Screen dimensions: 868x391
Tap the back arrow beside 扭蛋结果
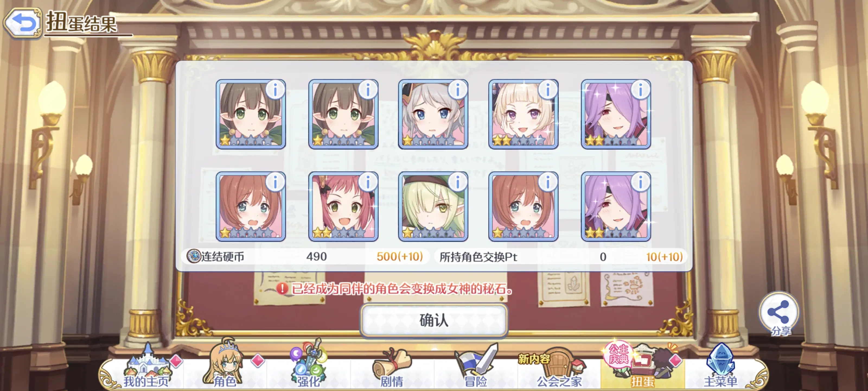coord(23,23)
